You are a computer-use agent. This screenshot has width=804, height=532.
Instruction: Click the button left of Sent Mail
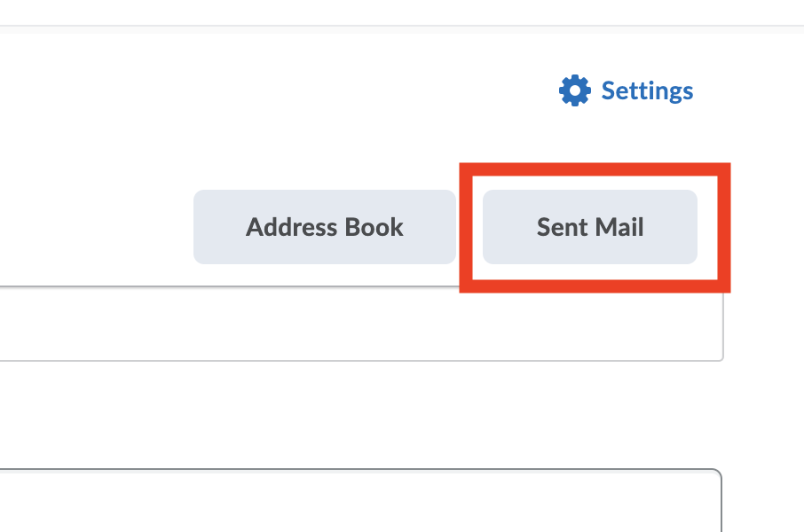pyautogui.click(x=325, y=227)
